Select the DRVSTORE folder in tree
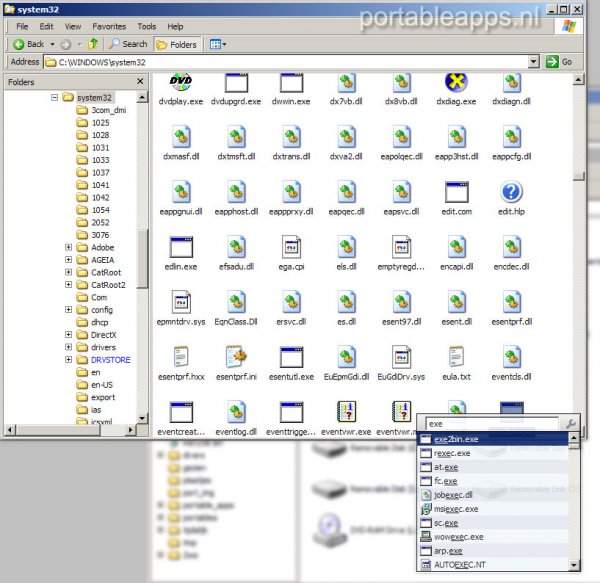Viewport: 600px width, 583px height. 110,360
